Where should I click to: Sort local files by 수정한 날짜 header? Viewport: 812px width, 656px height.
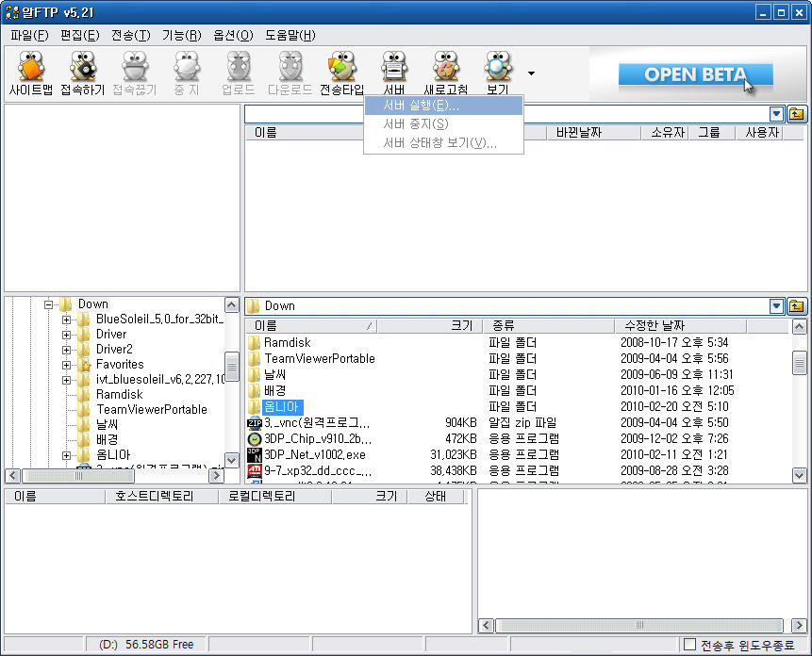click(681, 326)
